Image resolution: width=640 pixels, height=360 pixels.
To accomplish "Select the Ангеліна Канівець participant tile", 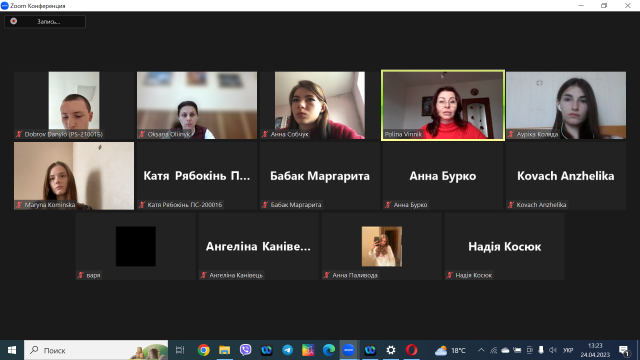I will 258,247.
